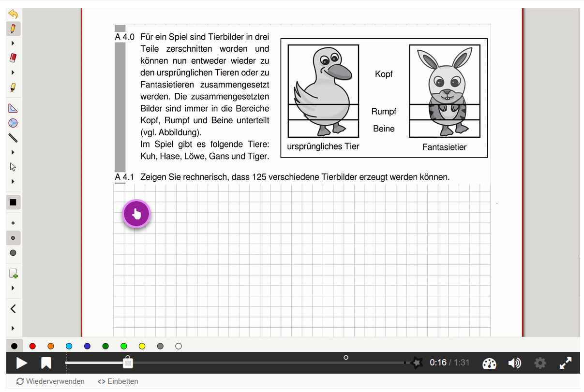The height and width of the screenshot is (392, 584).
Task: Select the compass circle tool
Action: (13, 123)
